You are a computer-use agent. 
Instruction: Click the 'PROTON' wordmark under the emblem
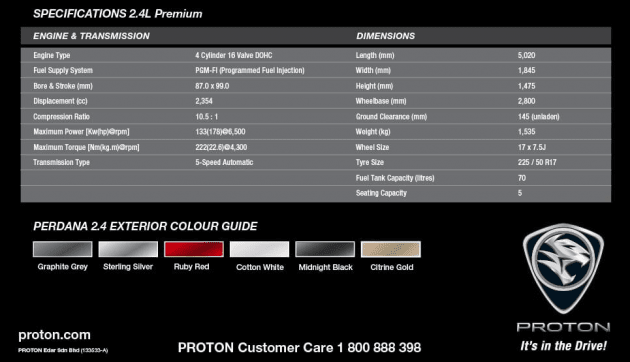563,327
